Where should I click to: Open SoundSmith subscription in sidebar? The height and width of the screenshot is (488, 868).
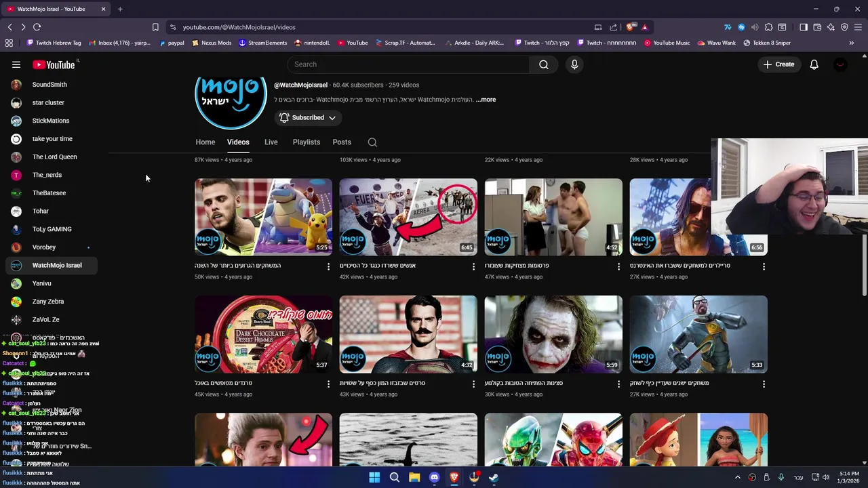(52, 85)
